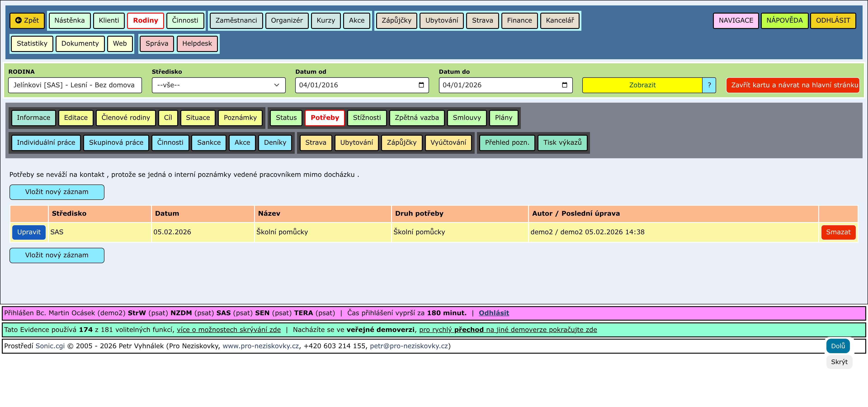Open the Organizér section

[287, 21]
